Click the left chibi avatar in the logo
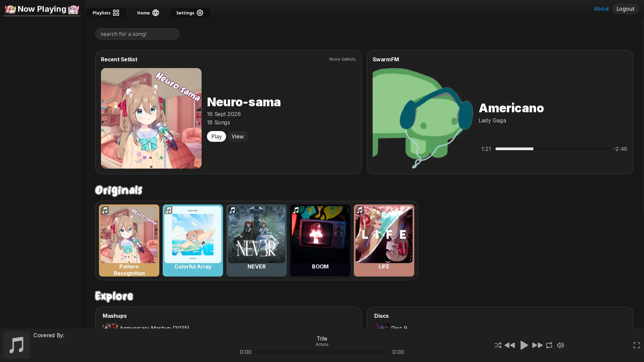 click(10, 9)
